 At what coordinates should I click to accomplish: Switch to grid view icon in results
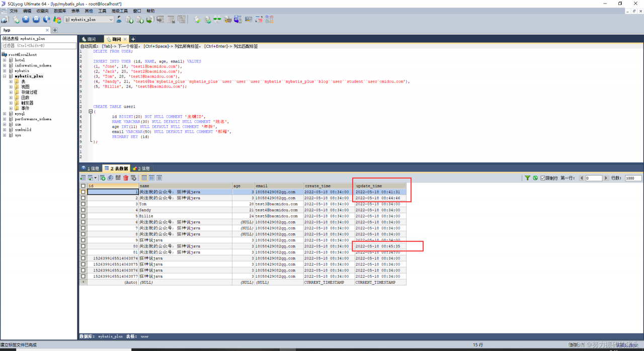[144, 178]
